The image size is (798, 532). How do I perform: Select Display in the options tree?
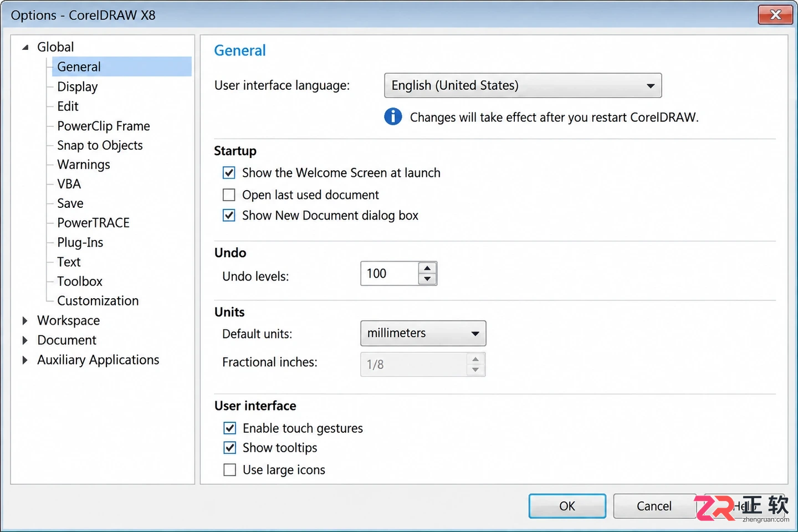pos(78,86)
